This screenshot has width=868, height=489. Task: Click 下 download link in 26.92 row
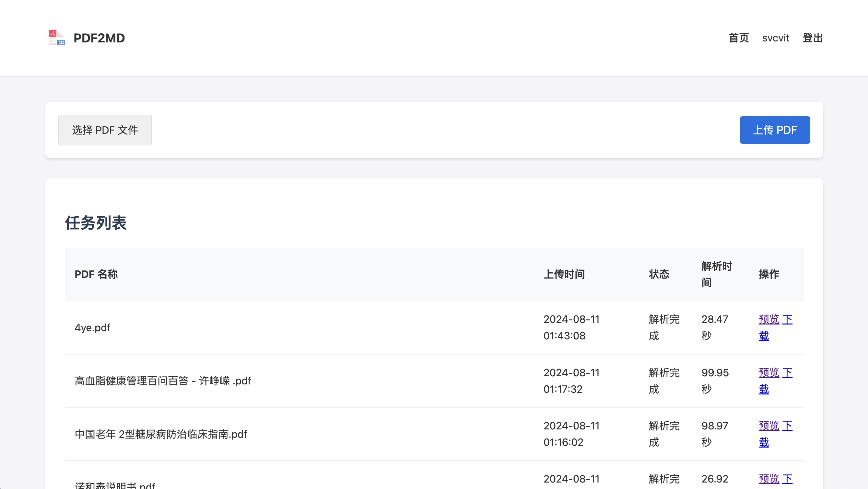click(787, 479)
